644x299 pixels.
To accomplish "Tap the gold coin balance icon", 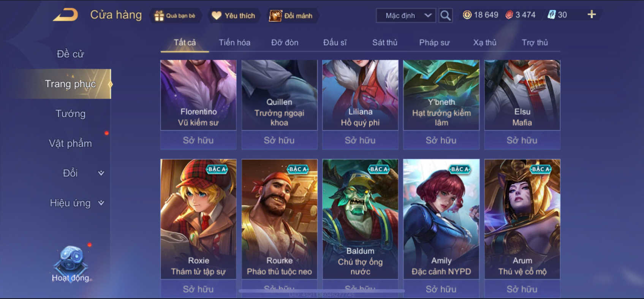I will pyautogui.click(x=467, y=15).
